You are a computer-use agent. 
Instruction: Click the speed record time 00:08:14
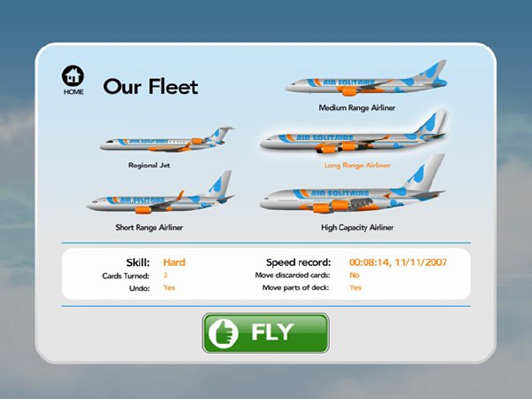coord(369,262)
